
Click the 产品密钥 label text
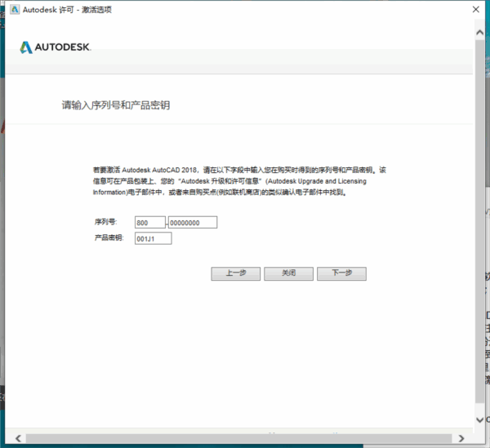pyautogui.click(x=109, y=238)
